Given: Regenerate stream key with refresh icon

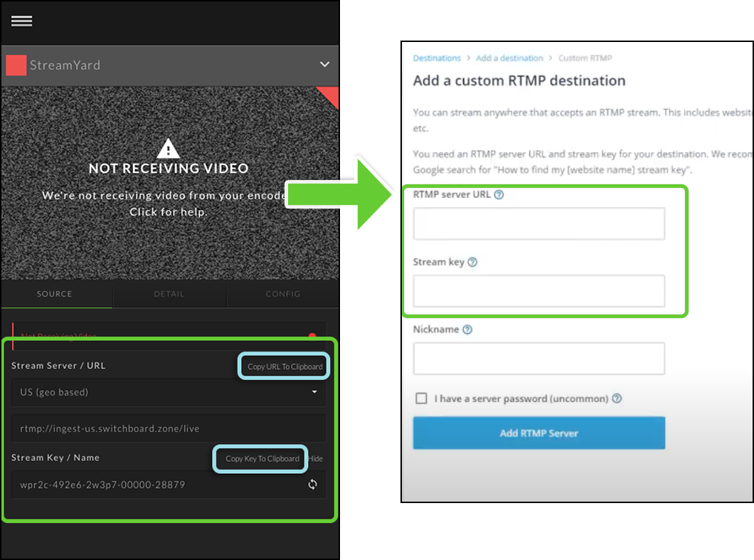Looking at the screenshot, I should [312, 485].
